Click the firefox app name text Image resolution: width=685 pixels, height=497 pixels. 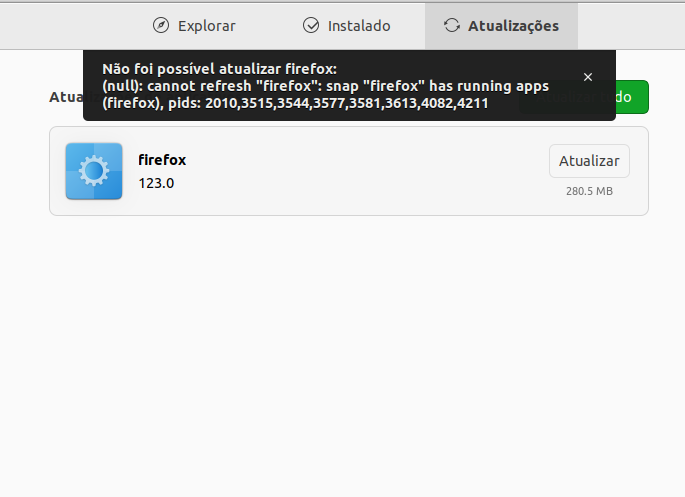coord(162,160)
